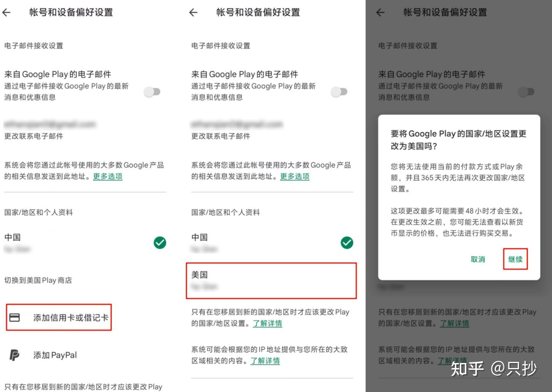This screenshot has height=392, width=552.
Task: Enable Google Play email notifications on left panel
Action: [152, 92]
